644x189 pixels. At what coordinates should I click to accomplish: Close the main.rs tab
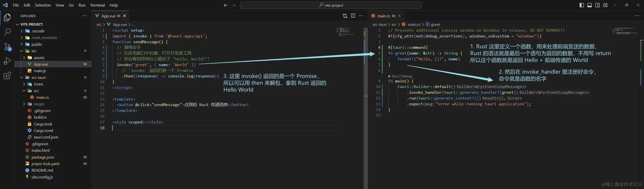pyautogui.click(x=399, y=16)
